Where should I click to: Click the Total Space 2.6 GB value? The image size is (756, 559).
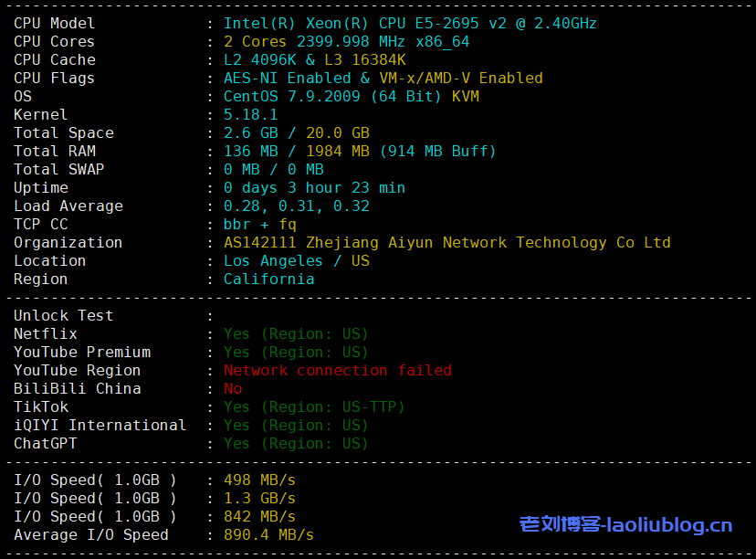click(250, 133)
